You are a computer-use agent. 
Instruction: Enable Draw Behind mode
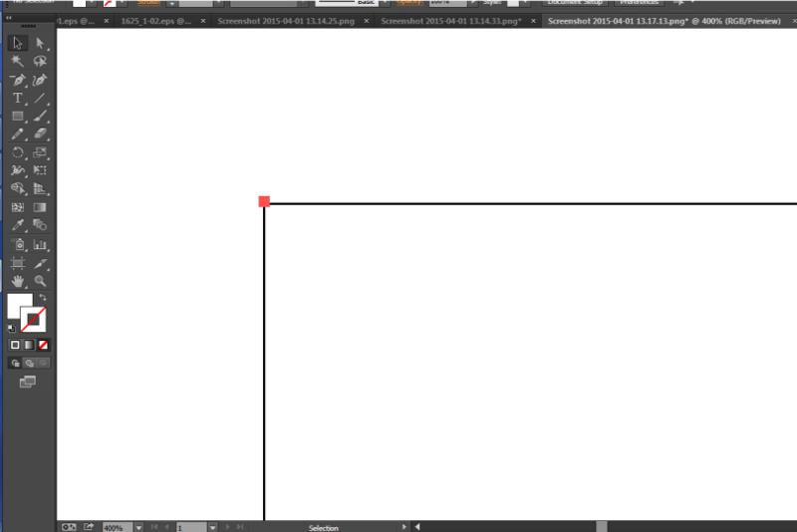tap(30, 363)
